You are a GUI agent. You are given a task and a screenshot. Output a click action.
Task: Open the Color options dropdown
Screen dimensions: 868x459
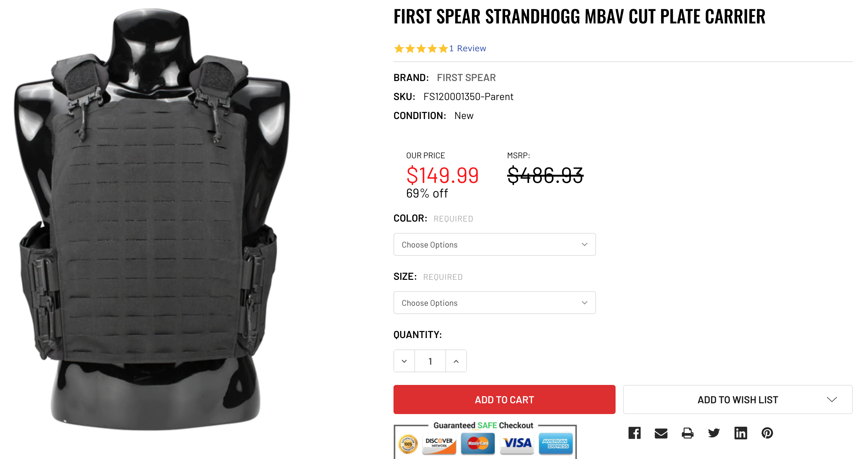494,244
